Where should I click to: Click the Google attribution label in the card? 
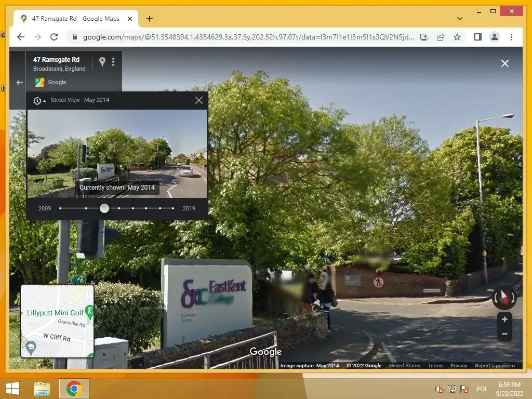(x=57, y=82)
